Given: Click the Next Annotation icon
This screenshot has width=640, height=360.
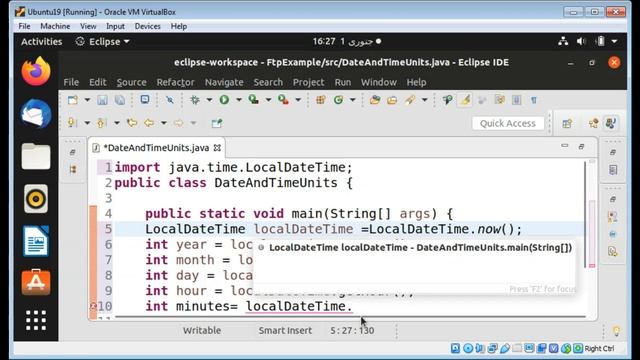Looking at the screenshot, I should pyautogui.click(x=72, y=123).
